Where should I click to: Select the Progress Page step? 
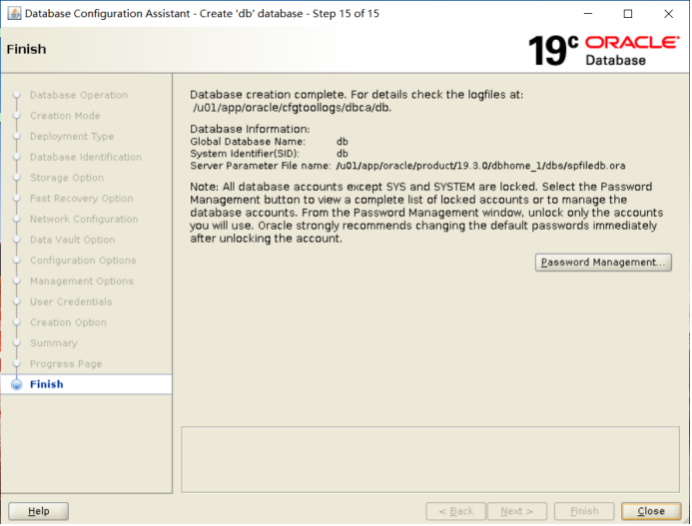[x=66, y=364]
